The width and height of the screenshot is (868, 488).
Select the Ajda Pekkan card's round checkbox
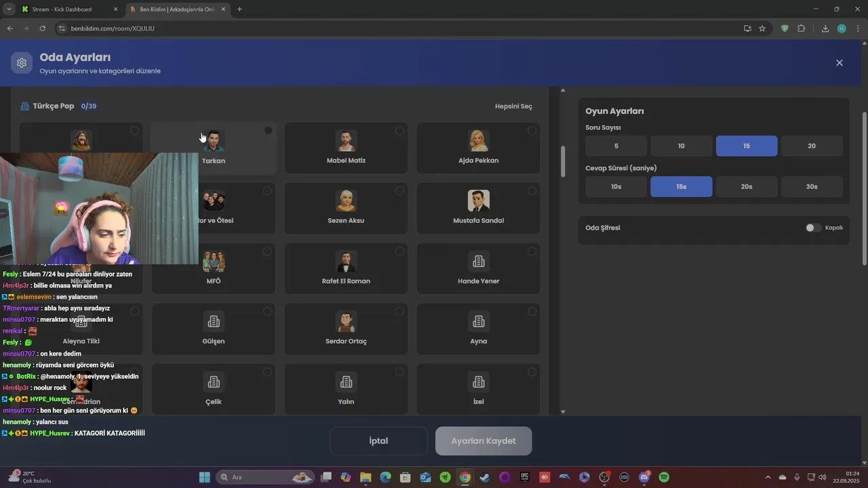[532, 131]
